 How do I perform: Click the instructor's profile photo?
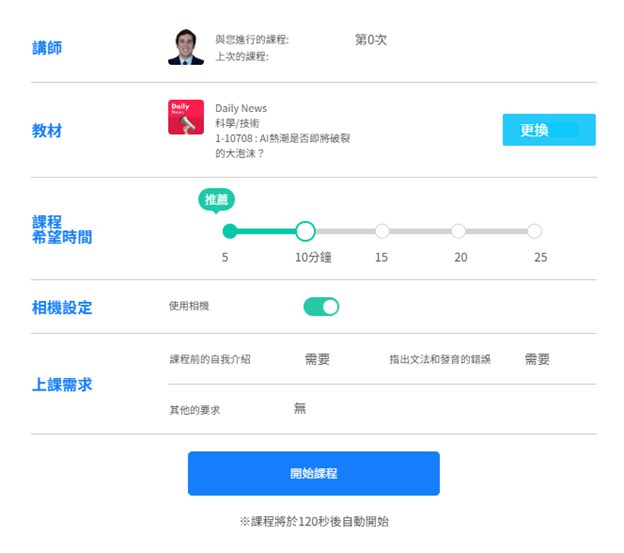point(186,46)
